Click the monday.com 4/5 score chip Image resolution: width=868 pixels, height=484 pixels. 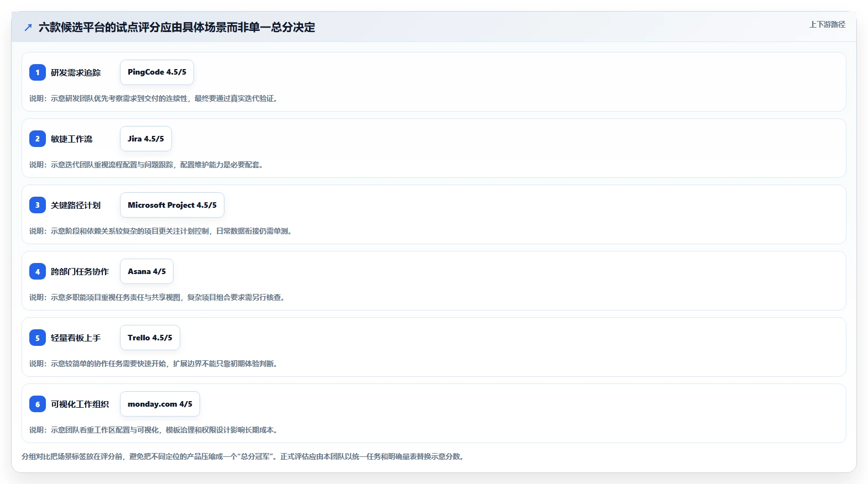pos(160,404)
